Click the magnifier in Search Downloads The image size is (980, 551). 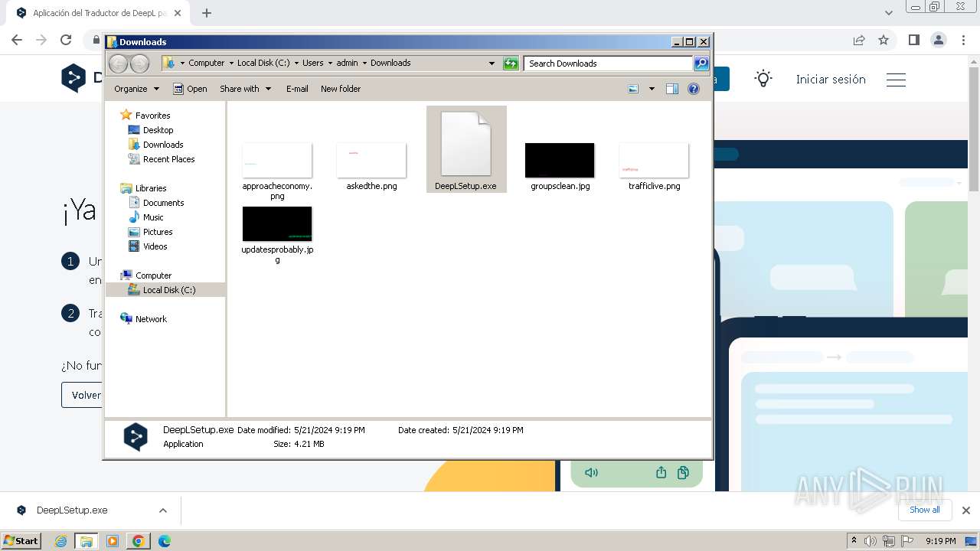pyautogui.click(x=701, y=64)
